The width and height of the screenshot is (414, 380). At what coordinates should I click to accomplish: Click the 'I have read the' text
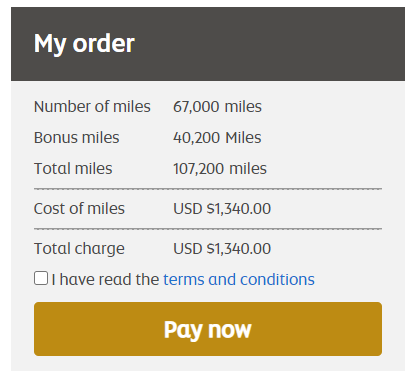[x=105, y=279]
